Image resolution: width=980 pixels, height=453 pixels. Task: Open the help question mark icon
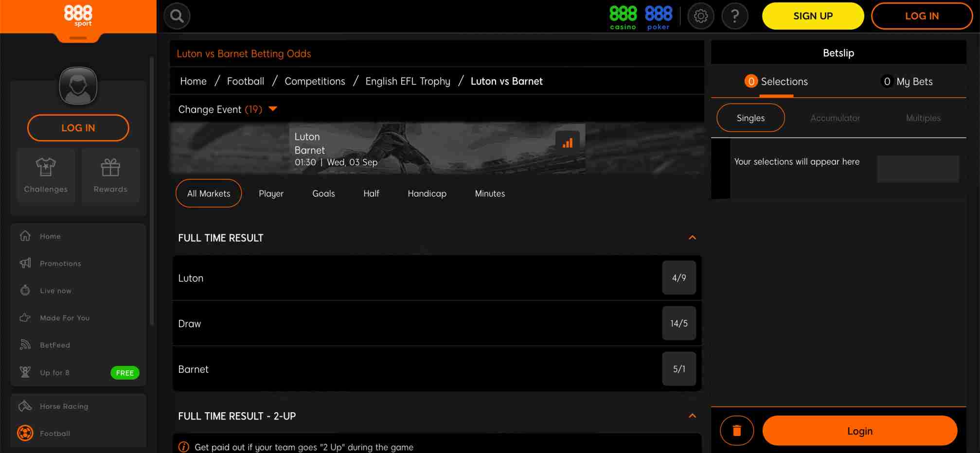735,16
